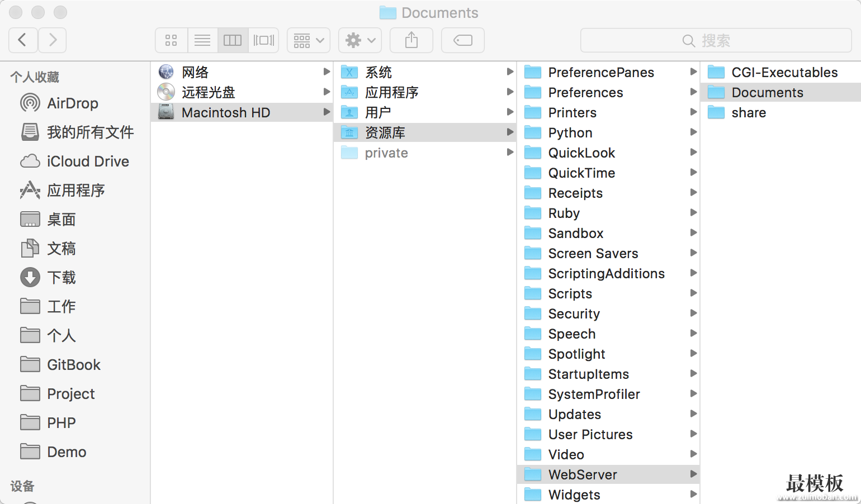Select the Preferences folder
The height and width of the screenshot is (504, 861).
coord(609,92)
